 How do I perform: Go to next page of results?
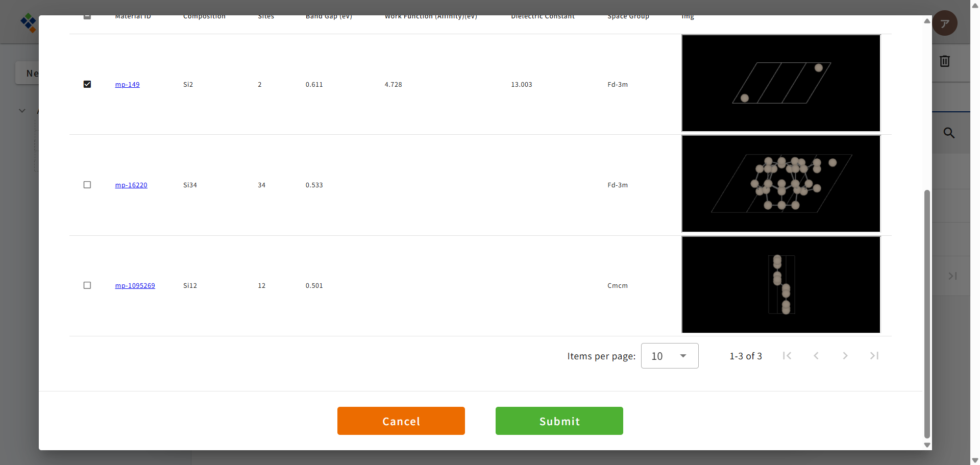[x=845, y=356]
